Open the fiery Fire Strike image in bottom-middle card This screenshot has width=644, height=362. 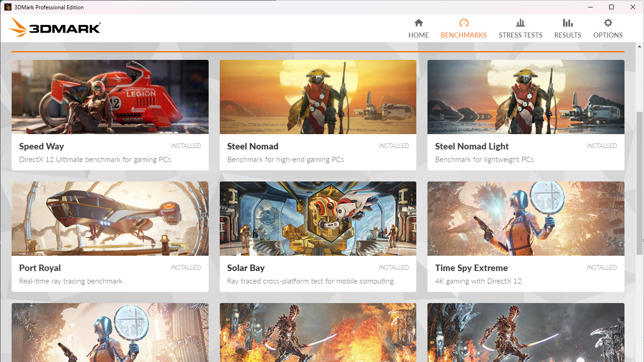318,332
